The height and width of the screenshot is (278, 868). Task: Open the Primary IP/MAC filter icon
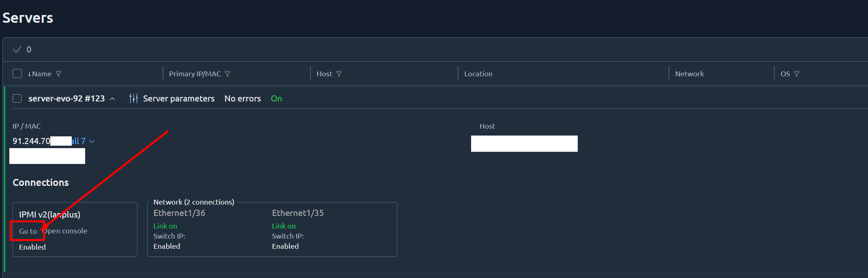pyautogui.click(x=227, y=74)
